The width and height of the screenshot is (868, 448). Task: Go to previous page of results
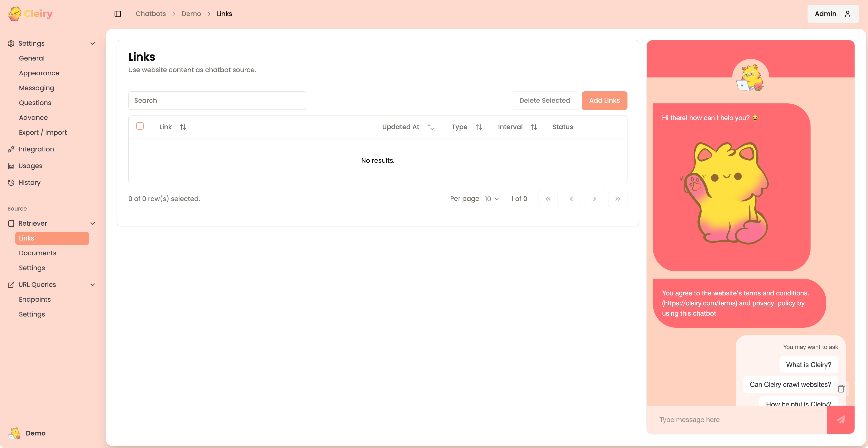571,199
